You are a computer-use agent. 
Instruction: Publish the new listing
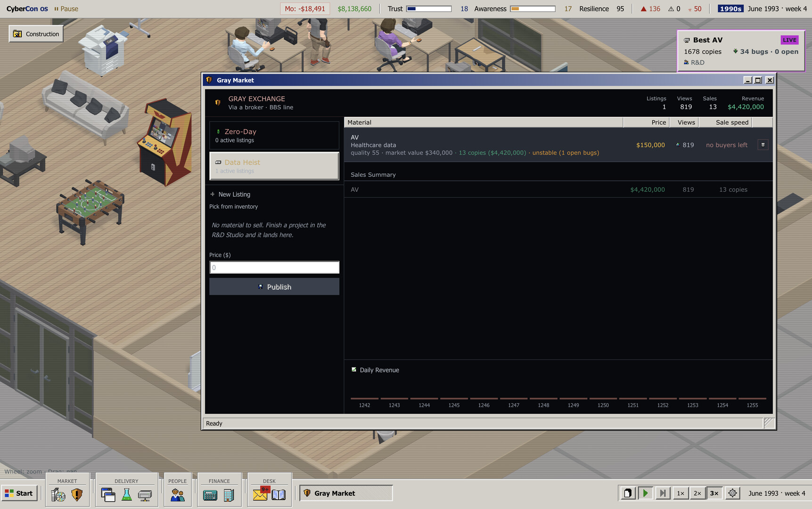(x=274, y=287)
